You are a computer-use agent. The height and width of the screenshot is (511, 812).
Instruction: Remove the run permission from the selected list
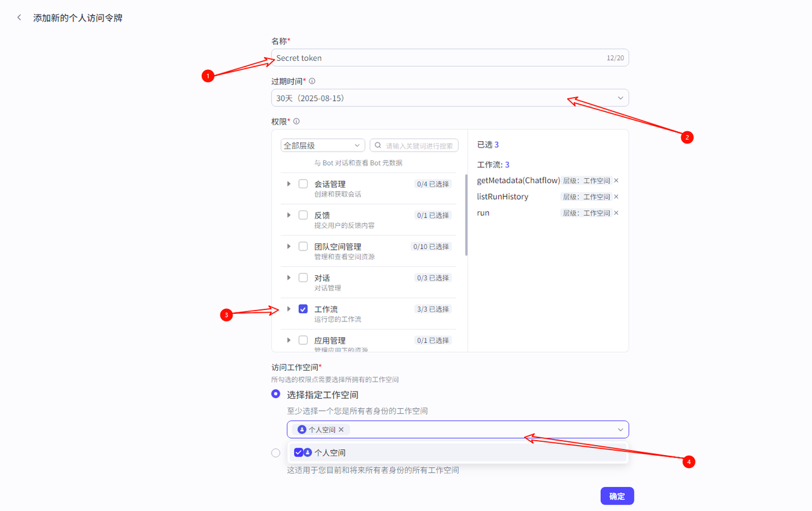tap(616, 213)
